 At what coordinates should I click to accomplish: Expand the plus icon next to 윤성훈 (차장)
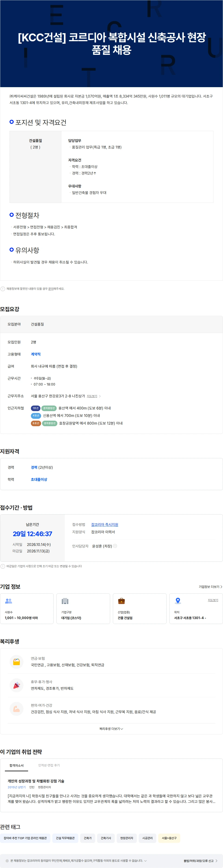115,546
